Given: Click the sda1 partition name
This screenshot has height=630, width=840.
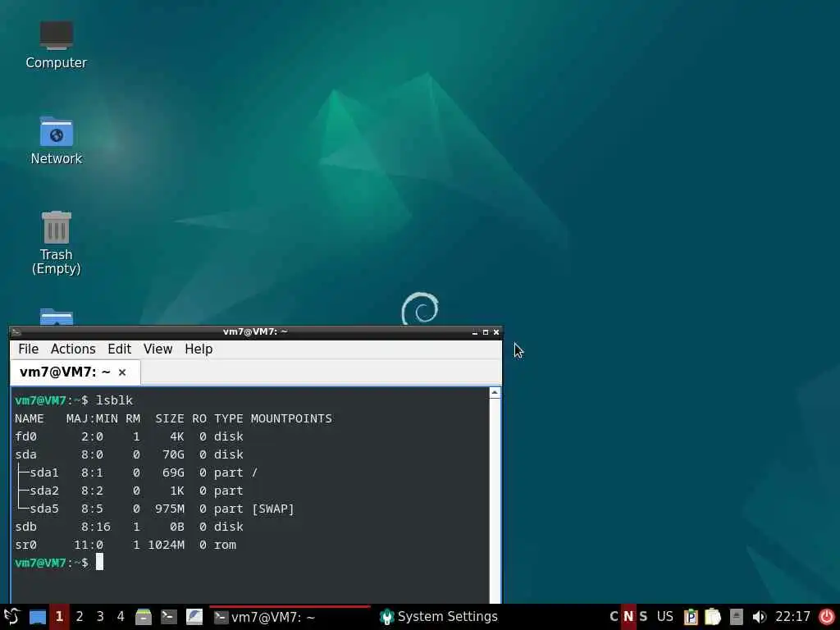Looking at the screenshot, I should [44, 472].
